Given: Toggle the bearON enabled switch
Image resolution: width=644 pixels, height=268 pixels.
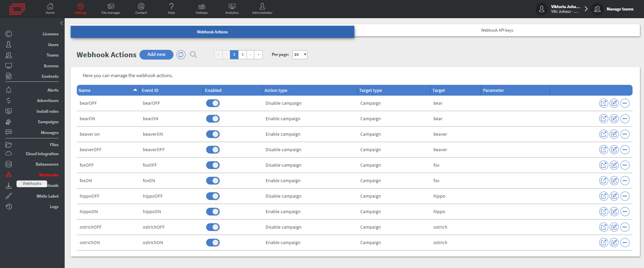Looking at the screenshot, I should pyautogui.click(x=213, y=119).
